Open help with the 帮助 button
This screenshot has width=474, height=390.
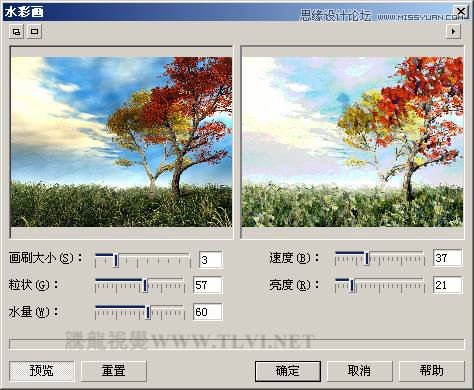[x=431, y=371]
